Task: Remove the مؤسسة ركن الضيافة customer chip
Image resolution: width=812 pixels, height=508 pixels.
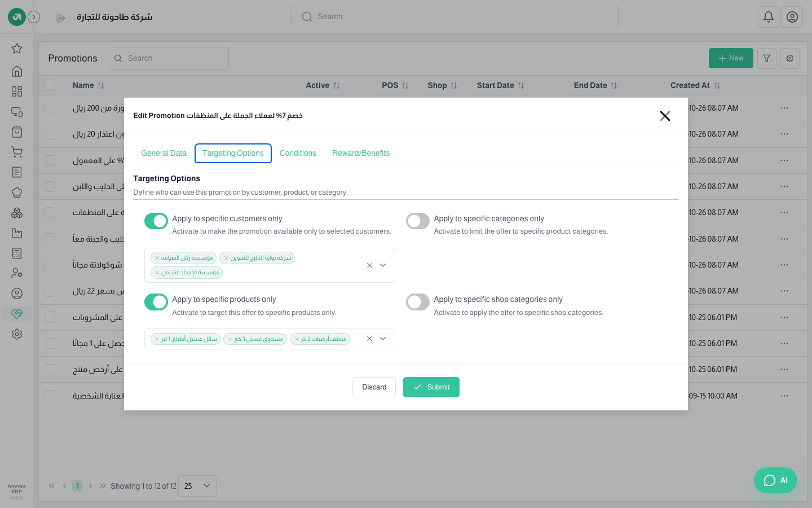Action: point(157,258)
